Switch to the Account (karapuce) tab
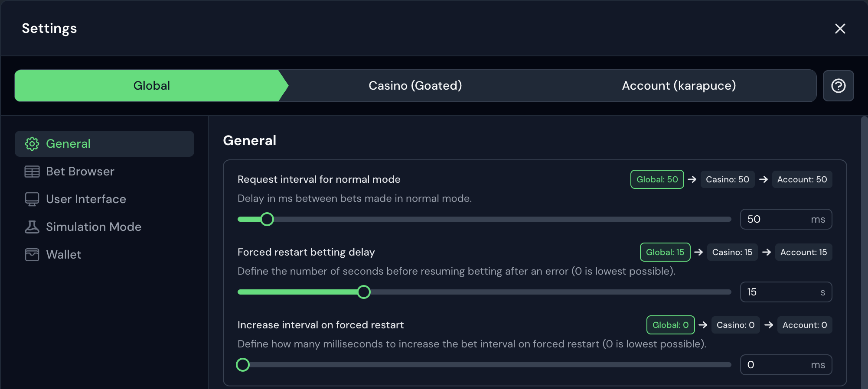868x389 pixels. (x=679, y=86)
